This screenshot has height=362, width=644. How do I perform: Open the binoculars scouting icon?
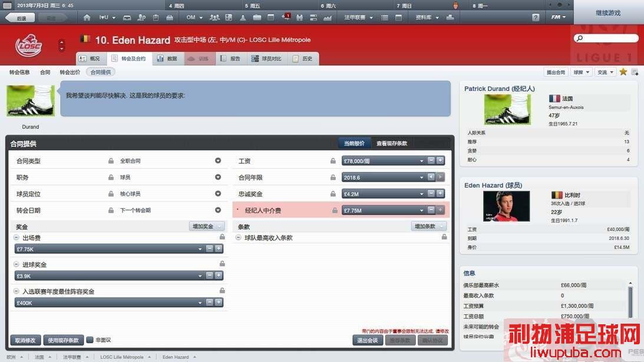tap(299, 18)
